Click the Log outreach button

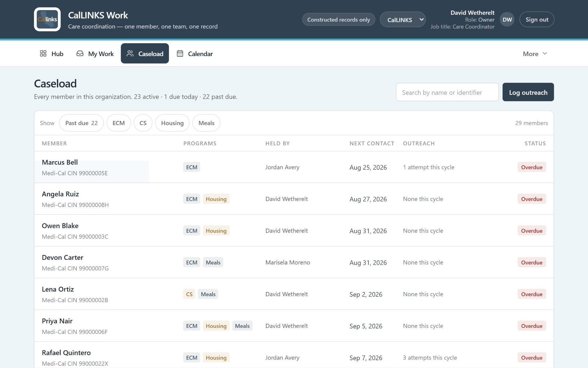pos(528,92)
